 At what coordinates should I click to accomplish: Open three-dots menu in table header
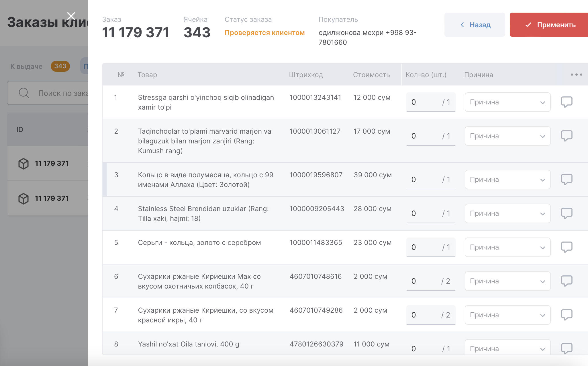point(576,75)
